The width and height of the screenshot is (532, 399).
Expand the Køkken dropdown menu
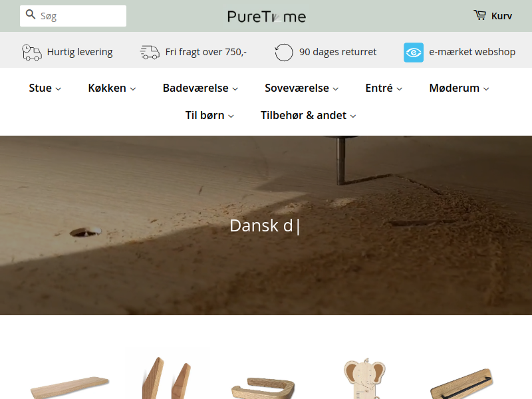[x=112, y=88]
